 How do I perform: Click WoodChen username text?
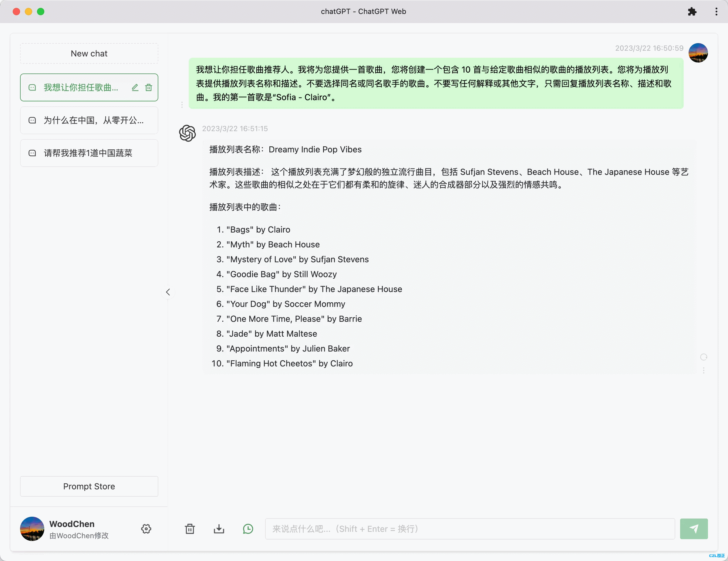(x=72, y=524)
